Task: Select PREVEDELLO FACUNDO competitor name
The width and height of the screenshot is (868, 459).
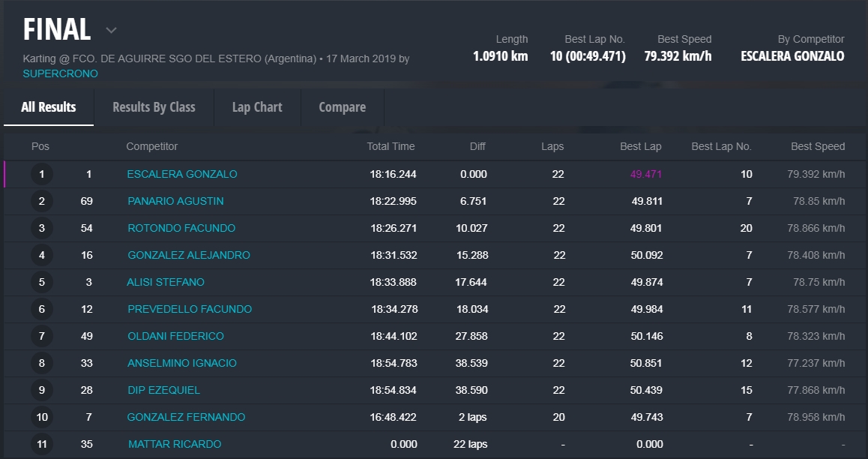Action: point(190,309)
